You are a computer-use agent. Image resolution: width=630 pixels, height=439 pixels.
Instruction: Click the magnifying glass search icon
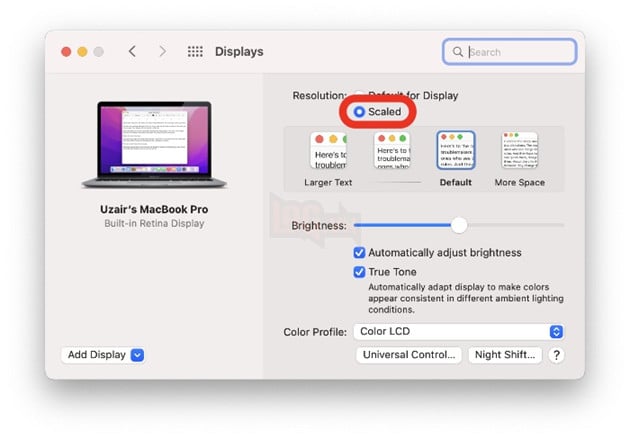pyautogui.click(x=457, y=52)
